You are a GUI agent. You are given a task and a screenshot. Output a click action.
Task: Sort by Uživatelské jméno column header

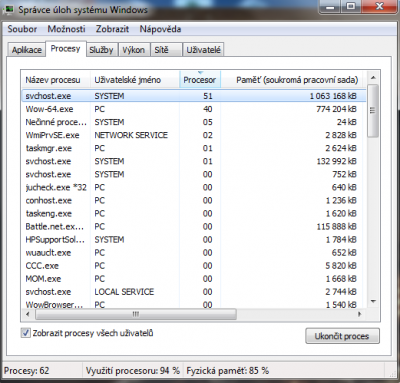135,80
